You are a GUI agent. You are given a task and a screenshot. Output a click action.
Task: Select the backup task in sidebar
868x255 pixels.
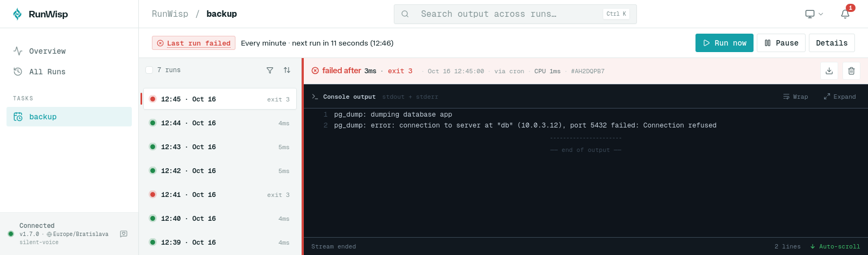click(x=69, y=117)
